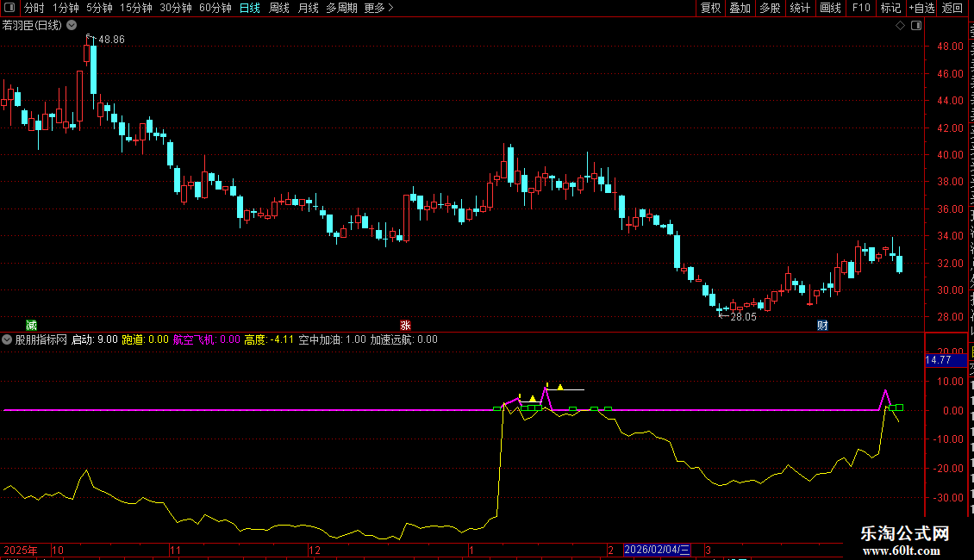
Task: Click the 若羽臣(日线) stock title
Action: [32, 26]
